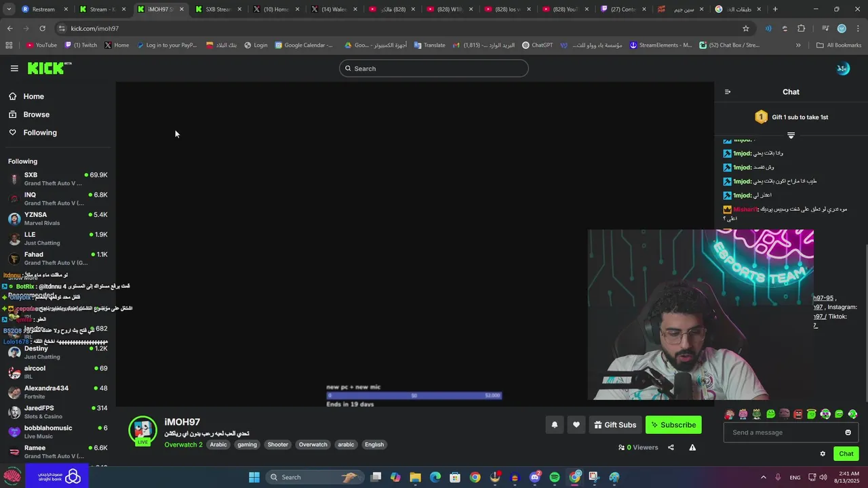Viewport: 868px width, 488px height.
Task: Open the Chrome apps grid shortcut
Action: coord(9,45)
